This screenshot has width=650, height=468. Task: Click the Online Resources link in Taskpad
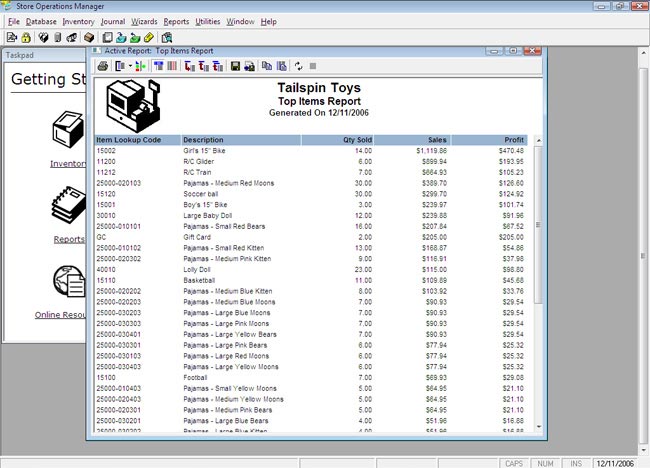[61, 315]
